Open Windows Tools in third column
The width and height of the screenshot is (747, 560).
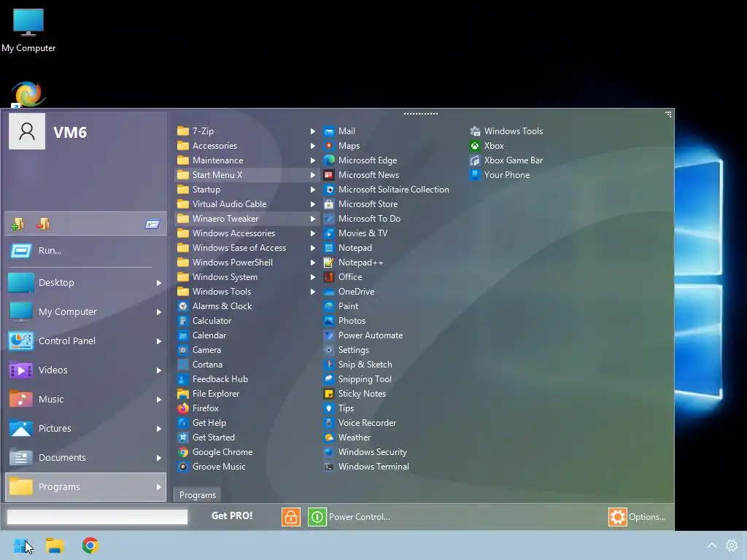point(506,131)
